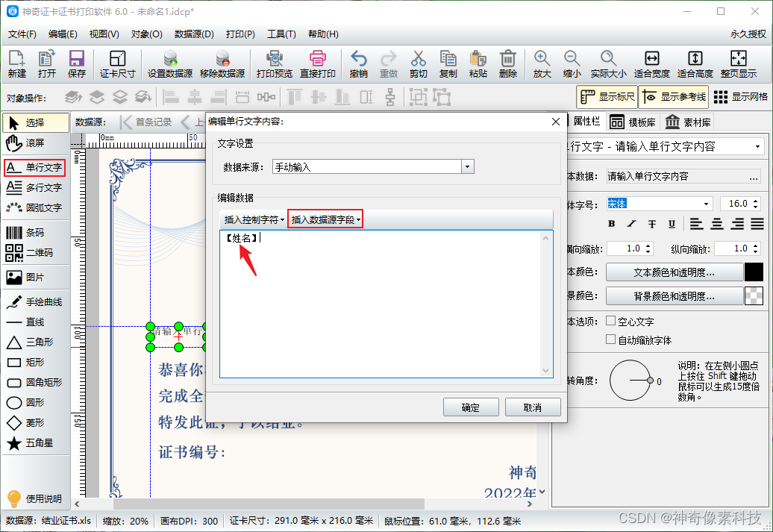Click the 新建 (New) toolbar icon
The image size is (773, 532).
[x=16, y=64]
